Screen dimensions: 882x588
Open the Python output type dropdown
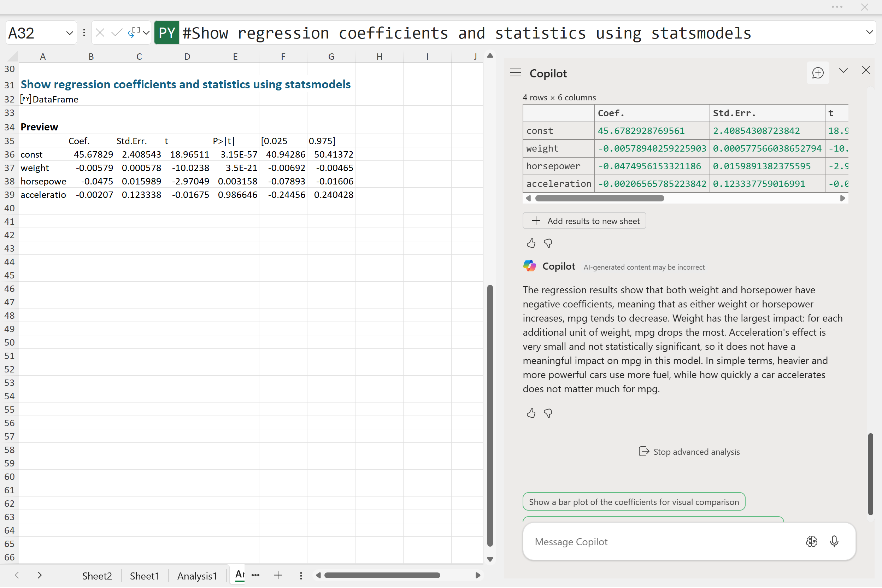[146, 33]
